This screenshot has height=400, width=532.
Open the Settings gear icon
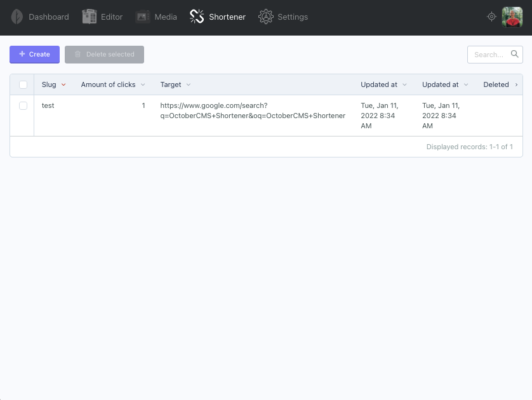(265, 17)
